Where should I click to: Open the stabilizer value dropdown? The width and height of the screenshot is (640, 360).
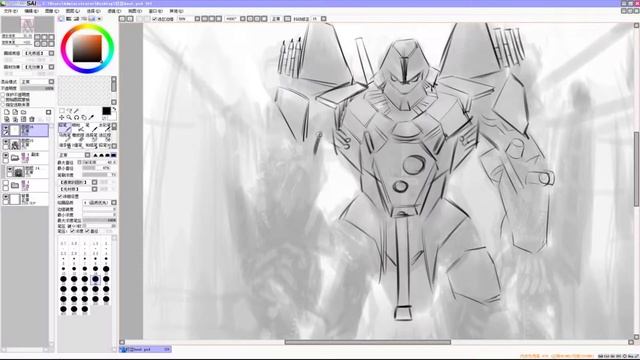pyautogui.click(x=324, y=19)
